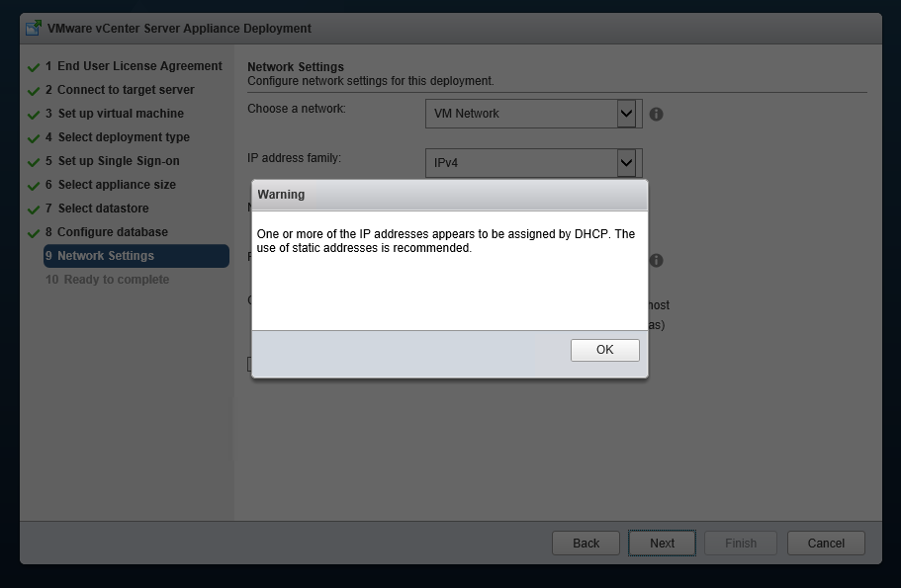Click green checkmark next to Select datastore
Viewport: 901px width, 588px height.
(x=34, y=210)
